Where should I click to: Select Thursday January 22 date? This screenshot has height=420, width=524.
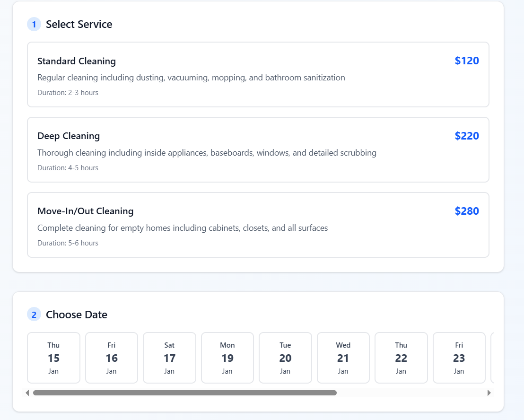click(x=401, y=358)
